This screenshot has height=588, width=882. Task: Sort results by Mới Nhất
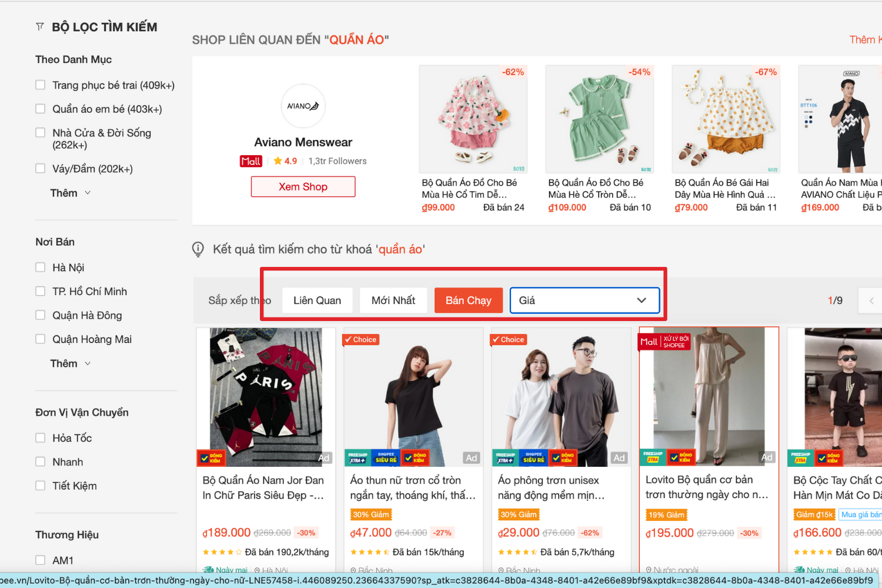pyautogui.click(x=393, y=300)
